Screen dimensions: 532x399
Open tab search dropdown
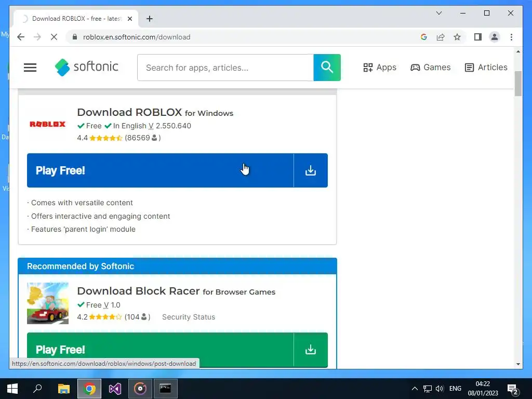(x=438, y=13)
